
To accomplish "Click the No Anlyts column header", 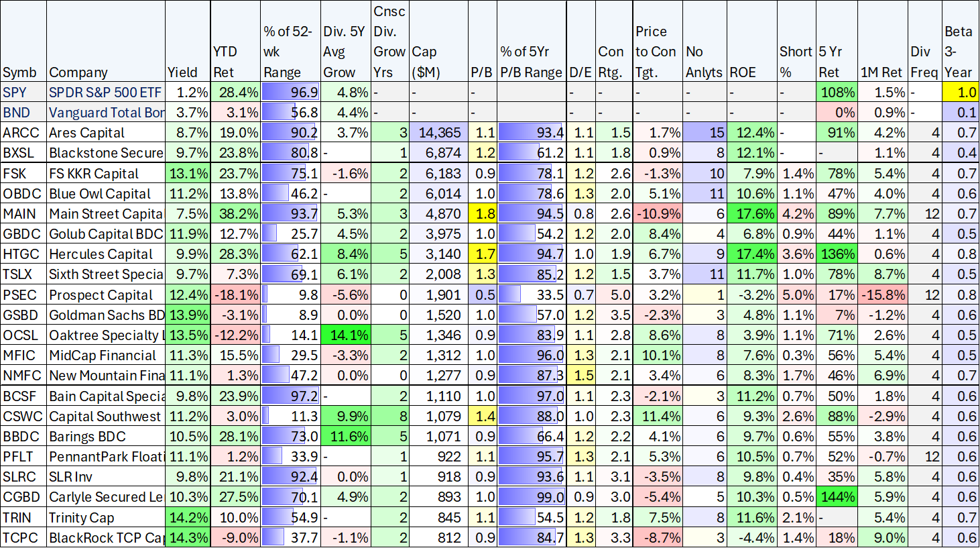I will click(x=705, y=42).
